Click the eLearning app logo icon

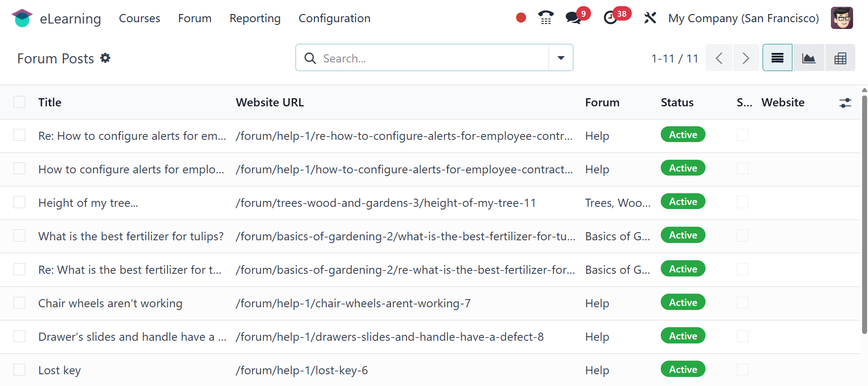click(x=22, y=18)
